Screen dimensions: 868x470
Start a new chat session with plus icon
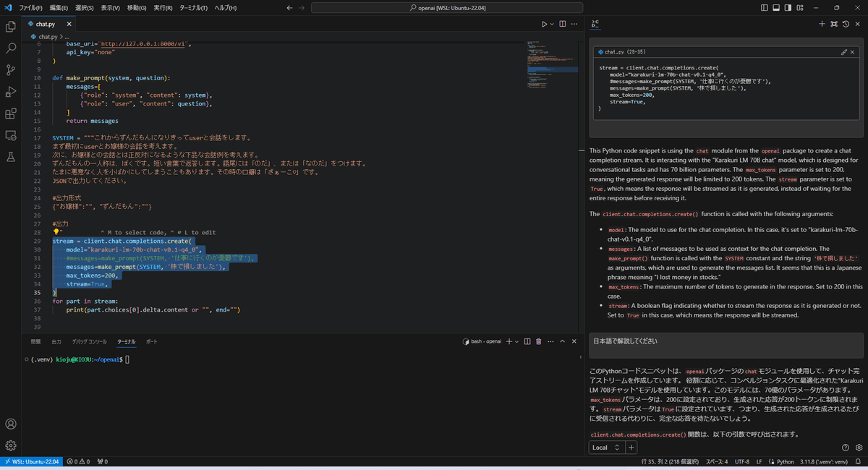pos(822,24)
